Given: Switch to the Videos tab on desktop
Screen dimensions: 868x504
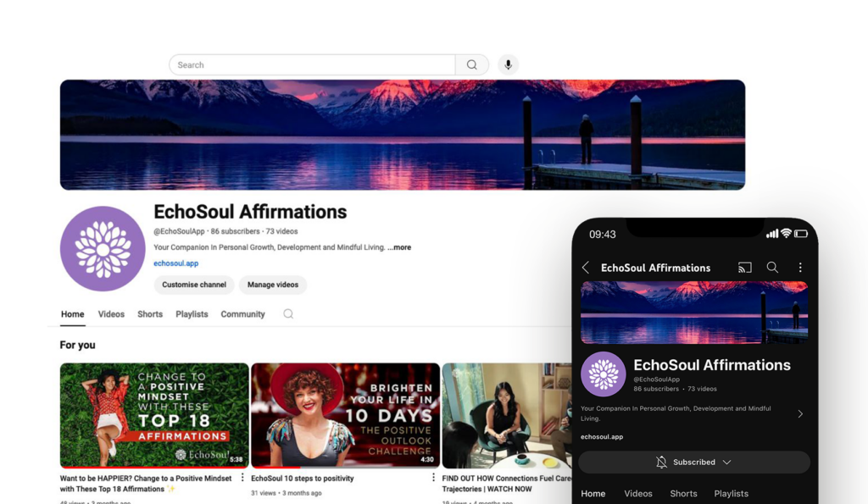Looking at the screenshot, I should click(x=111, y=314).
